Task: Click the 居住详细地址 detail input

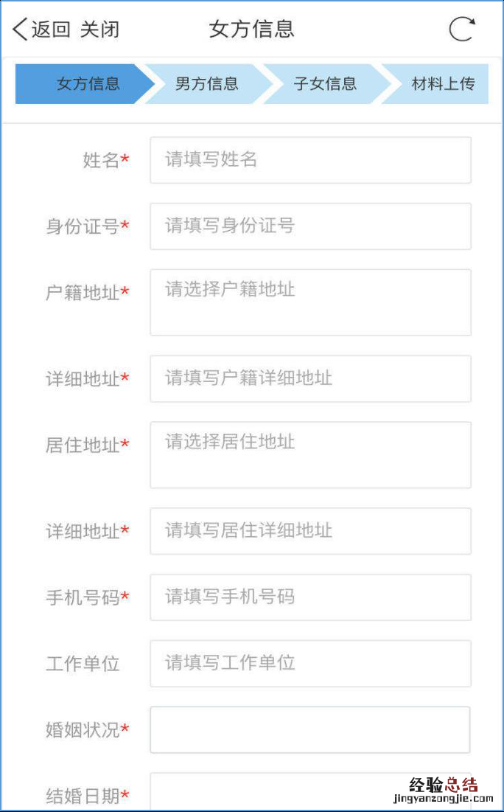Action: coord(310,531)
